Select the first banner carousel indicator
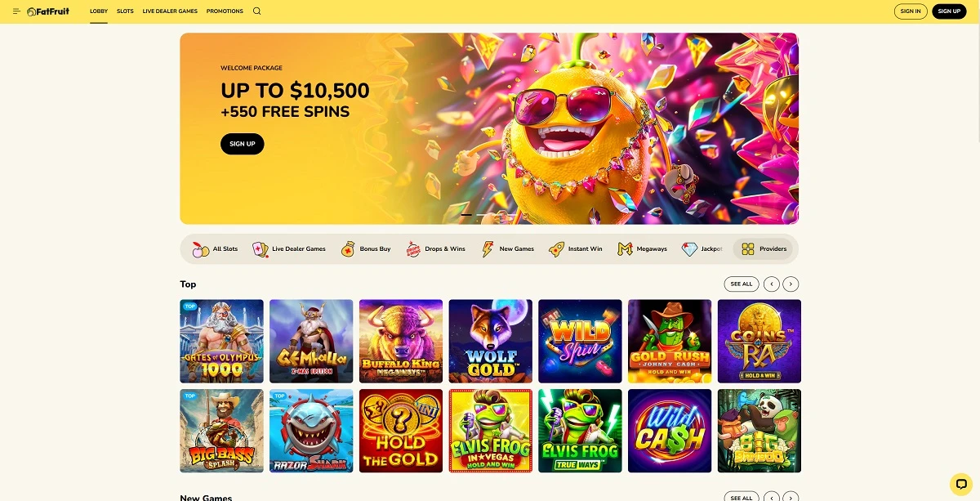The height and width of the screenshot is (501, 980). pos(466,215)
